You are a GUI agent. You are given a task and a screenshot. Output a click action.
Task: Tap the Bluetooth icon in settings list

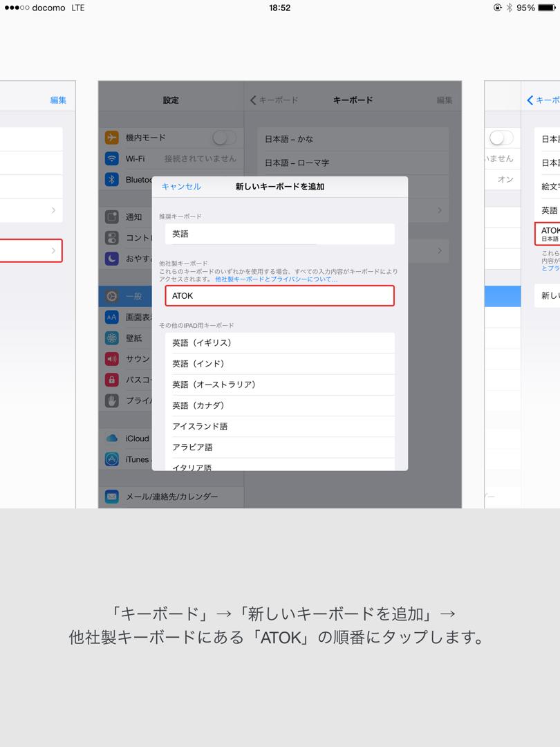pyautogui.click(x=111, y=180)
